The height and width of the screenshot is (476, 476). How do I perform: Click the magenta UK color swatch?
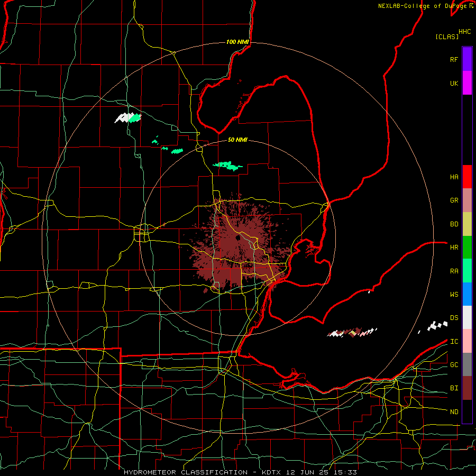click(467, 83)
